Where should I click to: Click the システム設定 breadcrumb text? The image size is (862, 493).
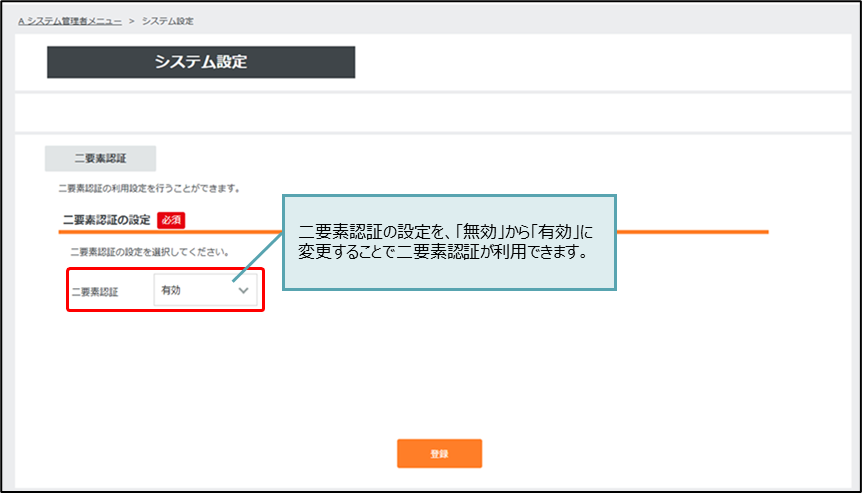[x=168, y=21]
